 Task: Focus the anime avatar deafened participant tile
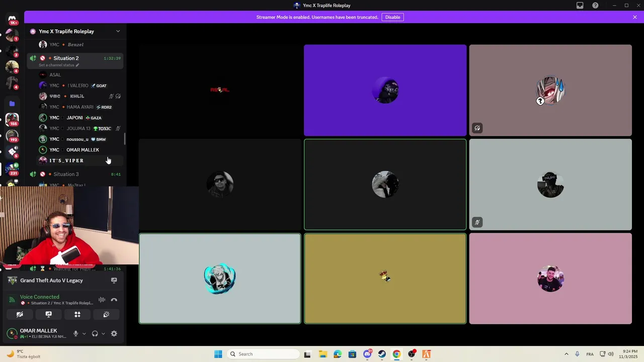click(550, 90)
